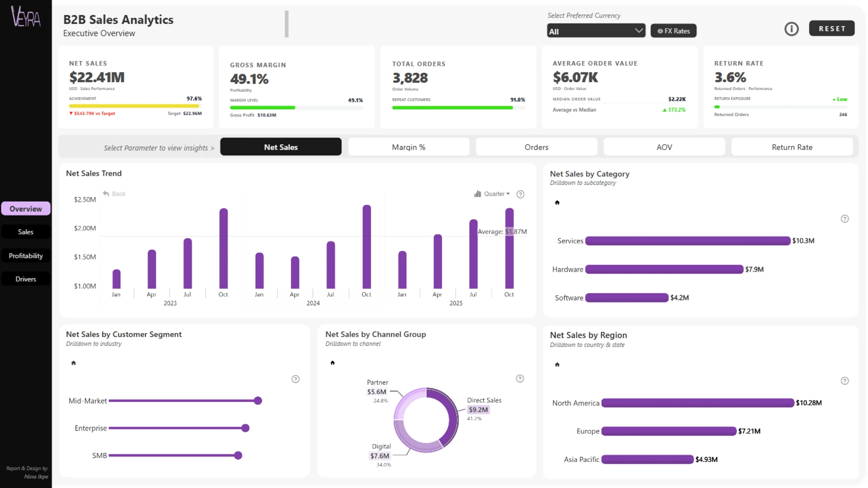Click the $6.07K Average Order Value figure
The height and width of the screenshot is (488, 868).
point(575,77)
